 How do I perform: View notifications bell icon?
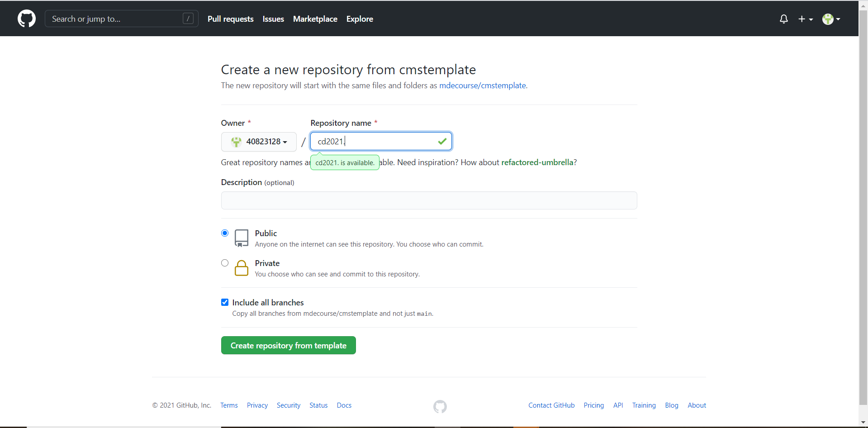coord(784,19)
